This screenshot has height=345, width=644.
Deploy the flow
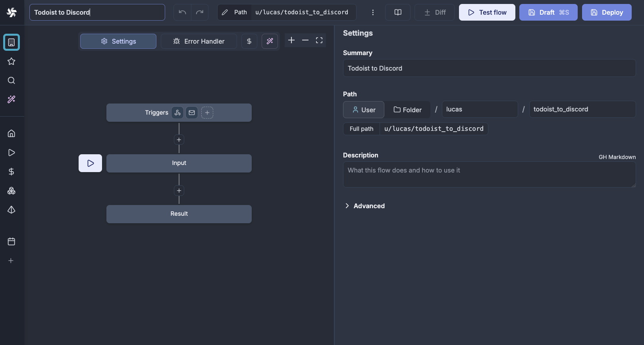pyautogui.click(x=606, y=12)
